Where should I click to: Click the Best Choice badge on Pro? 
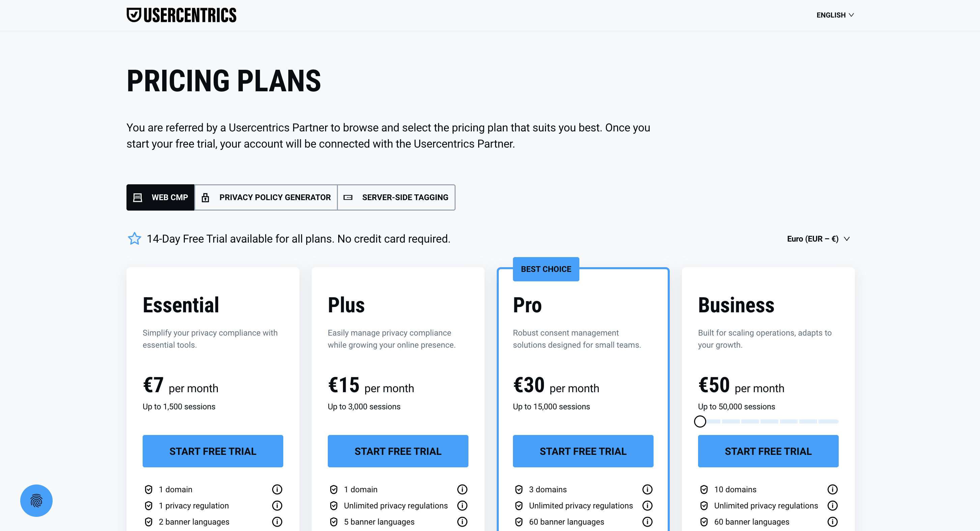[x=546, y=269]
